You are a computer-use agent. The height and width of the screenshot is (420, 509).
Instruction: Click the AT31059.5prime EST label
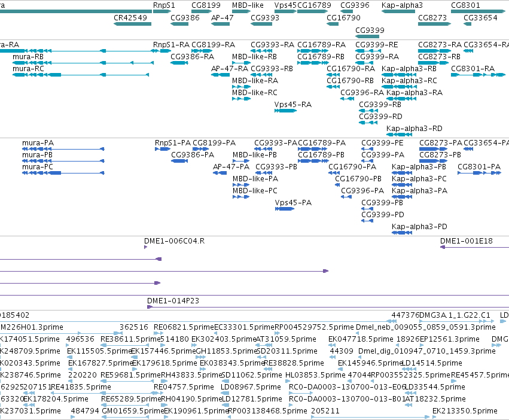(x=286, y=339)
